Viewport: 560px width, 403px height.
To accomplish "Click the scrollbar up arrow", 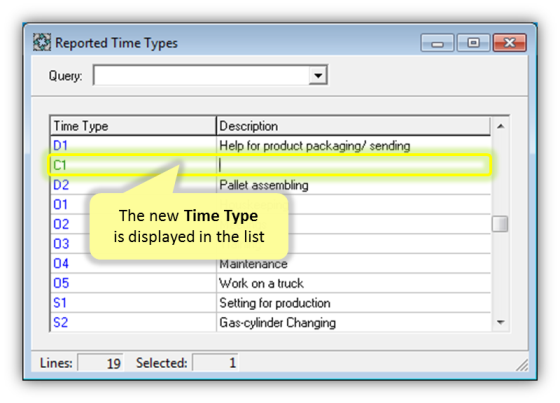I will click(x=500, y=126).
